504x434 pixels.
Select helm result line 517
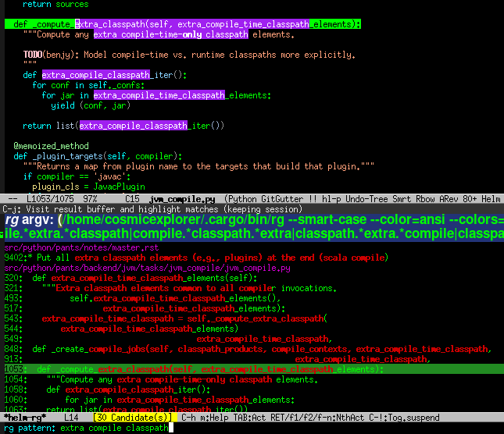click(x=145, y=308)
